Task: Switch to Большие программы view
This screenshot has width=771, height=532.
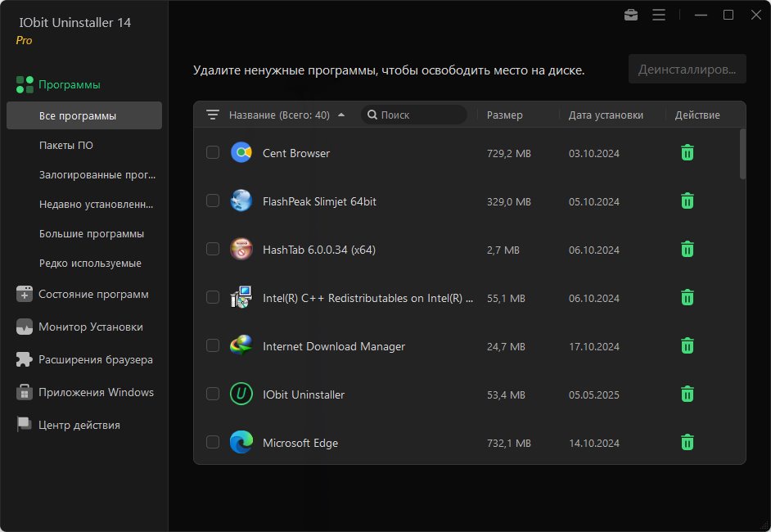Action: click(x=92, y=234)
